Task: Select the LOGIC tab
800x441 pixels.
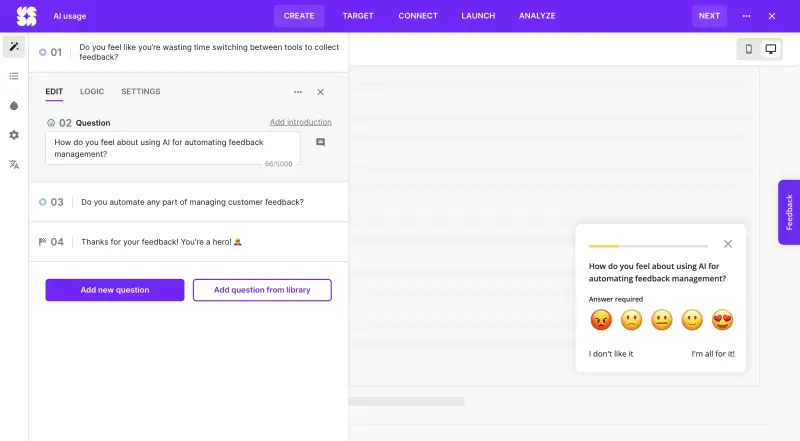Action: click(92, 92)
